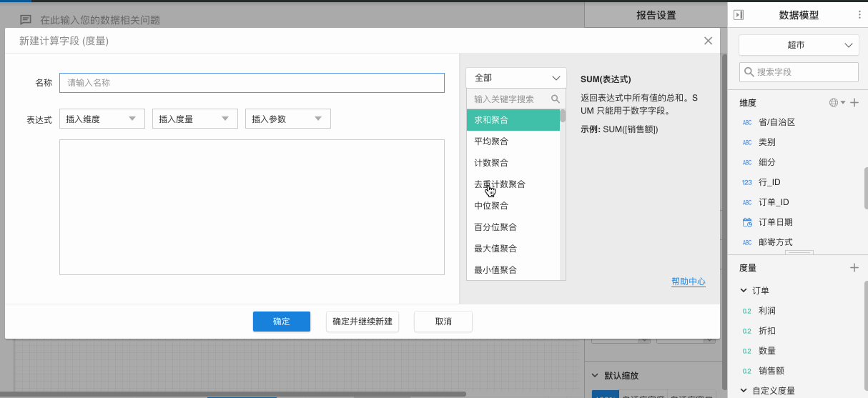This screenshot has height=398, width=868.
Task: Open the 帮助中心 link
Action: point(688,282)
